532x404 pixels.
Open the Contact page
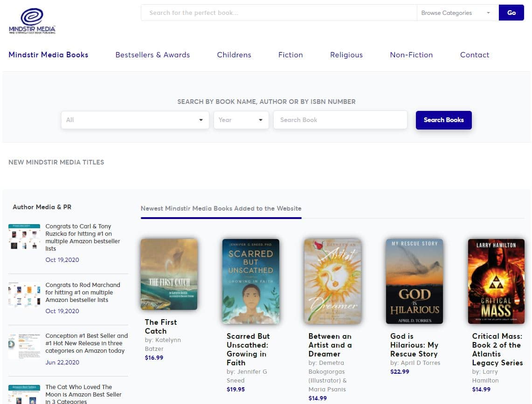pyautogui.click(x=475, y=55)
